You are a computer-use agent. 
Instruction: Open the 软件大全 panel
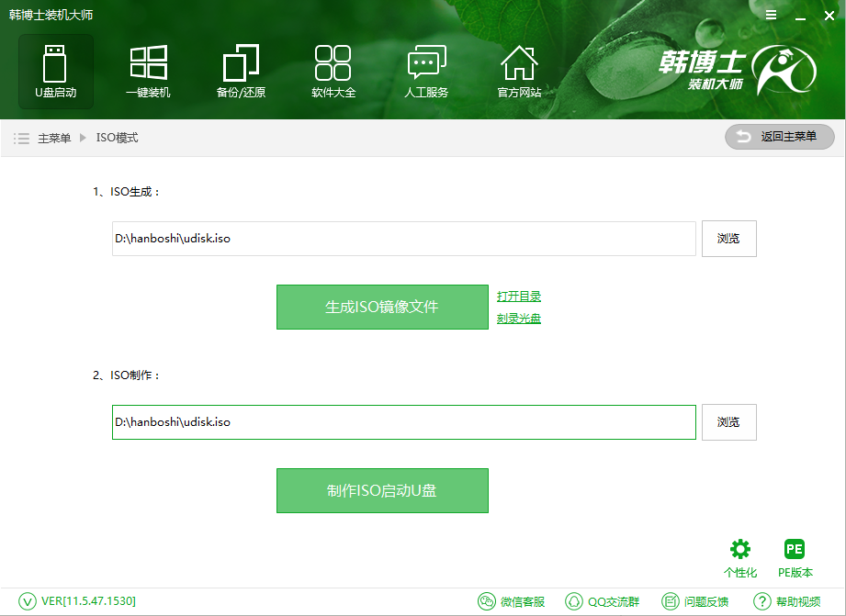(333, 72)
